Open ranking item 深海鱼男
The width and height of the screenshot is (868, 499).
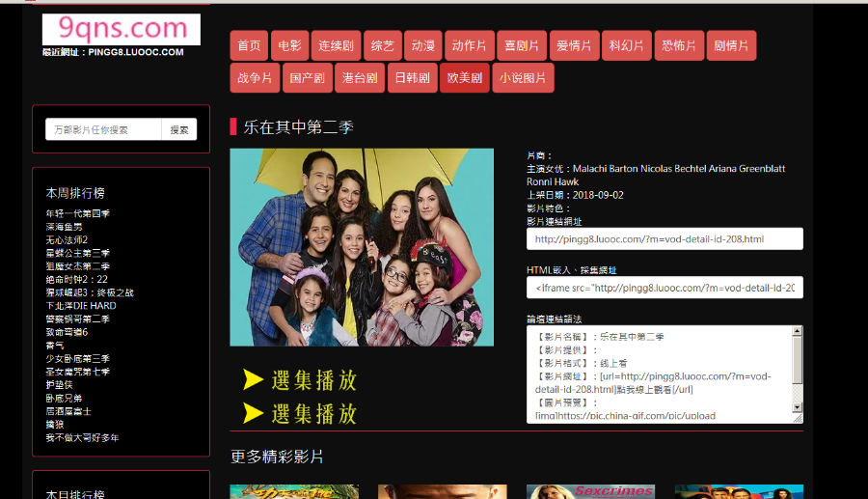tap(65, 227)
